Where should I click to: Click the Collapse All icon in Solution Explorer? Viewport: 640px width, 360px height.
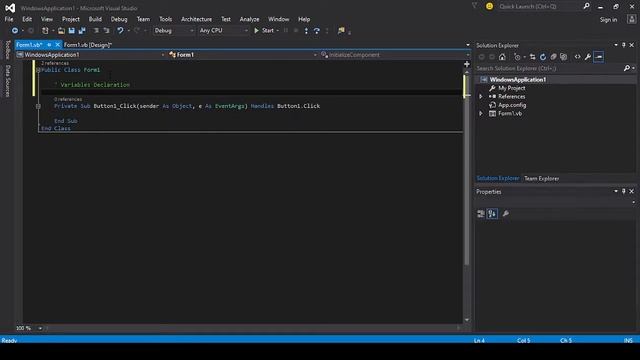[x=553, y=57]
